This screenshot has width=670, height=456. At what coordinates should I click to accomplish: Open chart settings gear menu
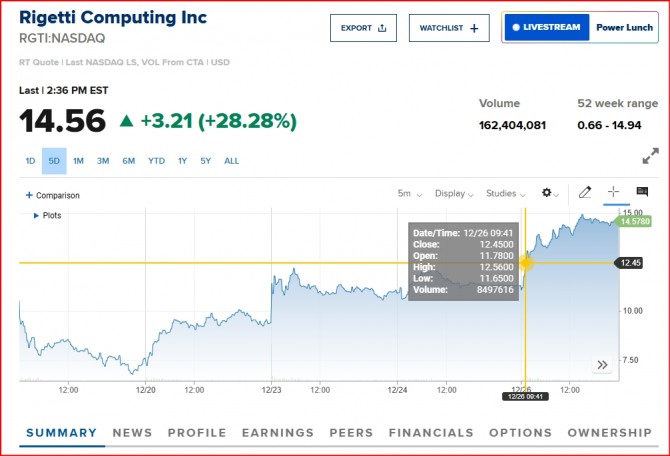[x=549, y=193]
